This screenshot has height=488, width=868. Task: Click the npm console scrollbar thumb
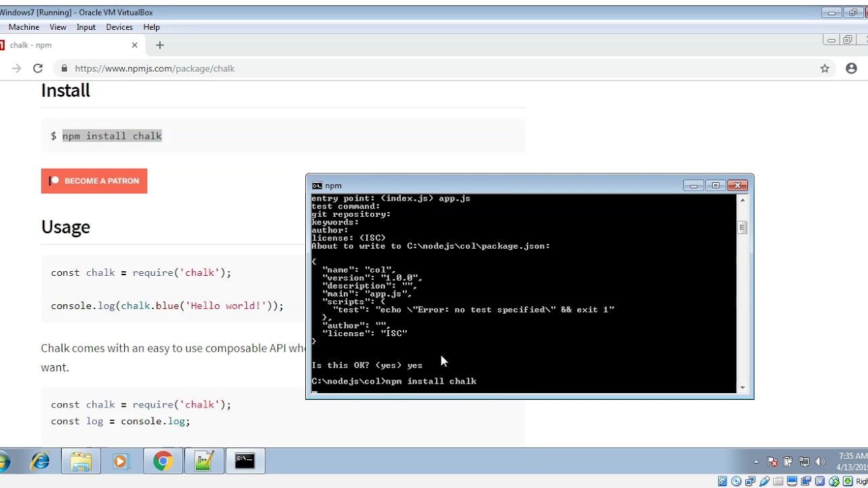(743, 227)
